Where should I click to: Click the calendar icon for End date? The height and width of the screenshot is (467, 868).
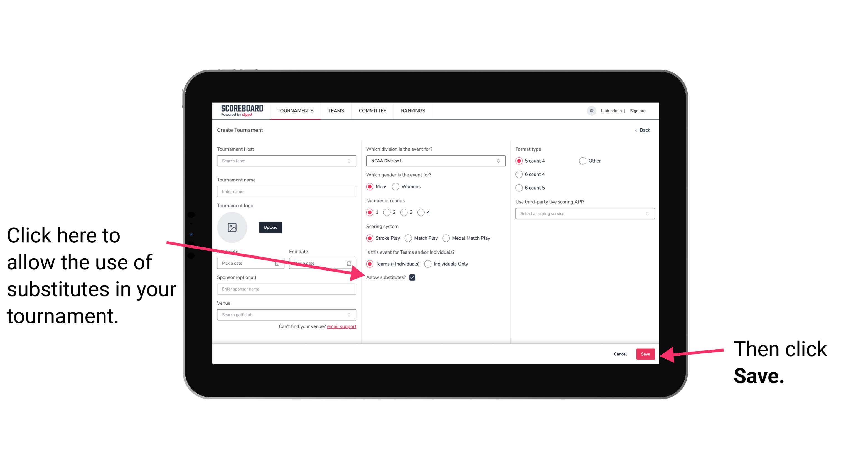point(351,263)
